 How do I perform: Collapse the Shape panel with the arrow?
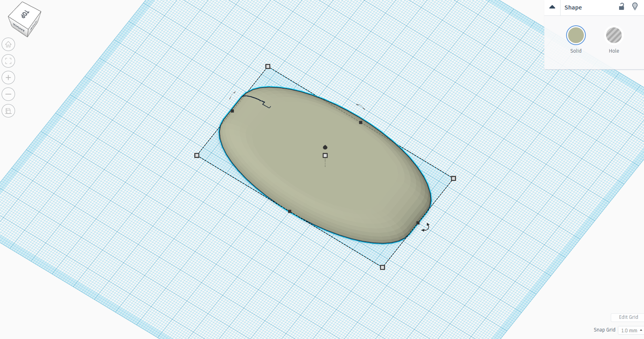point(552,7)
